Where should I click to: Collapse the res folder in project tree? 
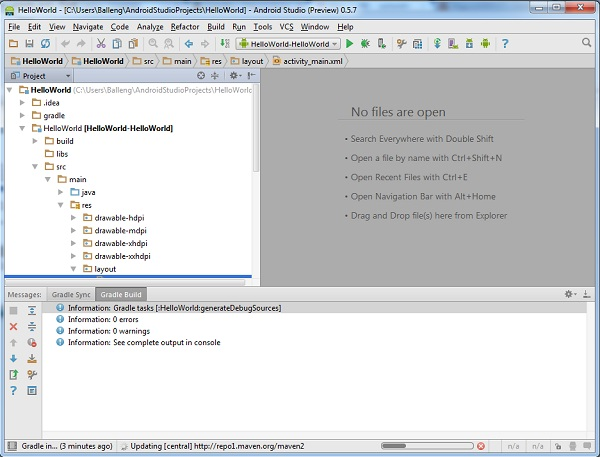pos(59,204)
